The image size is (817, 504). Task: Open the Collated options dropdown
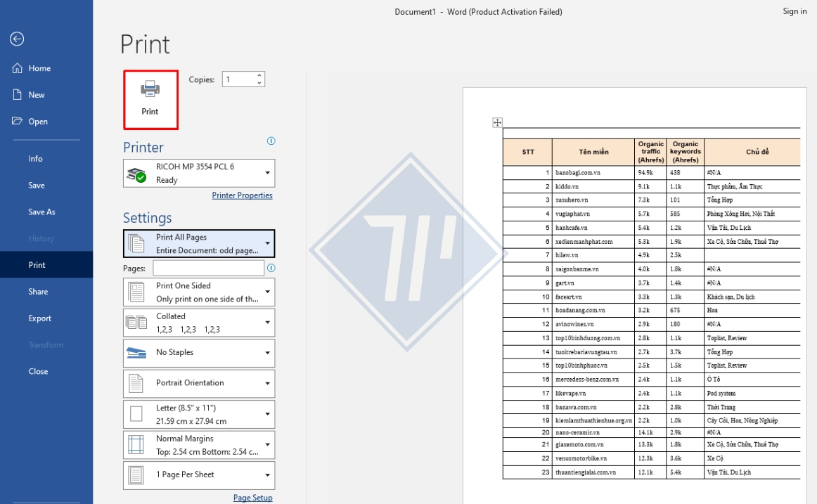[x=267, y=323]
